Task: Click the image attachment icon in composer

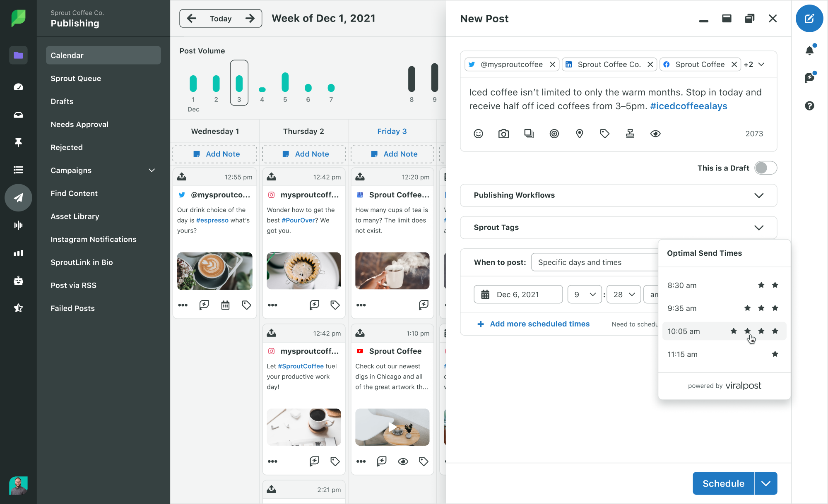Action: point(503,133)
